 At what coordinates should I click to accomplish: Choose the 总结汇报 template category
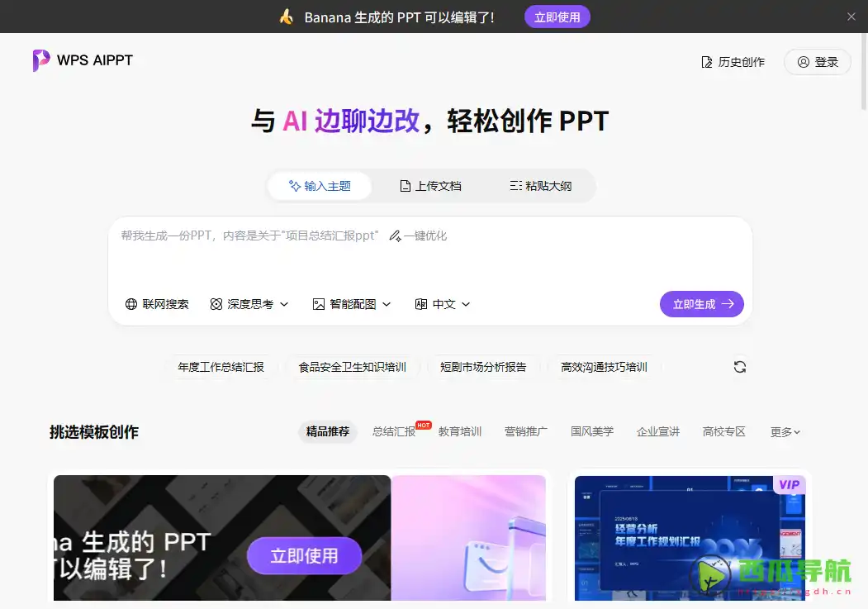click(x=393, y=431)
